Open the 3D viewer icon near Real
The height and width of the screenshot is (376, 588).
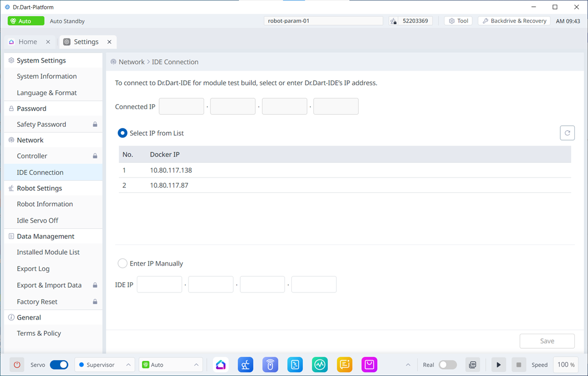[473, 365]
